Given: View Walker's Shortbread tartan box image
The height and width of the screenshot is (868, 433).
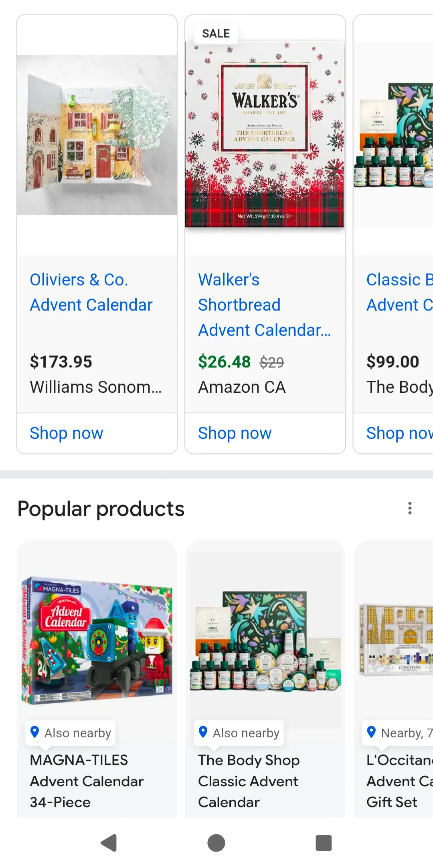Looking at the screenshot, I should coord(265,134).
